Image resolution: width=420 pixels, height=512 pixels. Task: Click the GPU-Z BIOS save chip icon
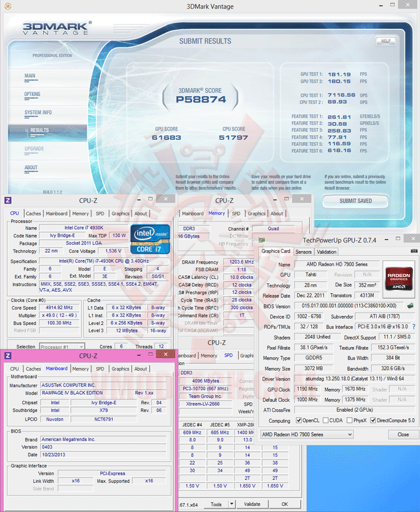(411, 306)
